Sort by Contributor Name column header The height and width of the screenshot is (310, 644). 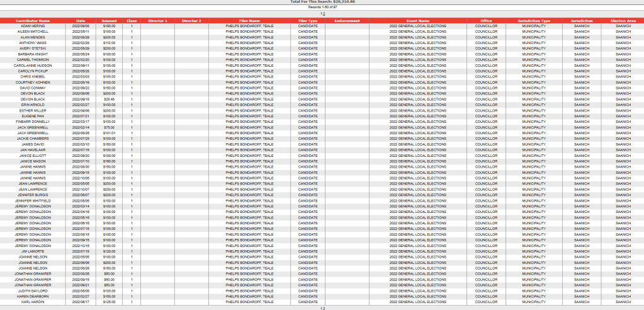[33, 21]
